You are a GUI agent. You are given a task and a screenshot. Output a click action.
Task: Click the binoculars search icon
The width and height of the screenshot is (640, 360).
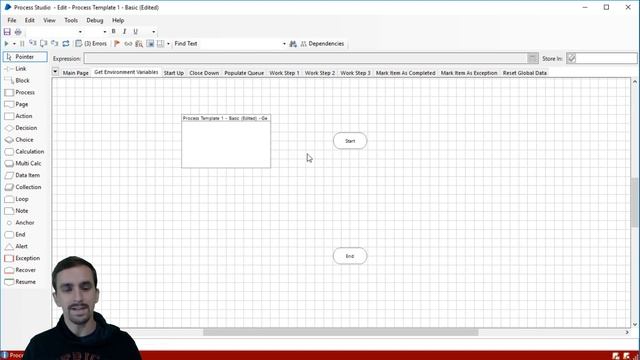293,44
